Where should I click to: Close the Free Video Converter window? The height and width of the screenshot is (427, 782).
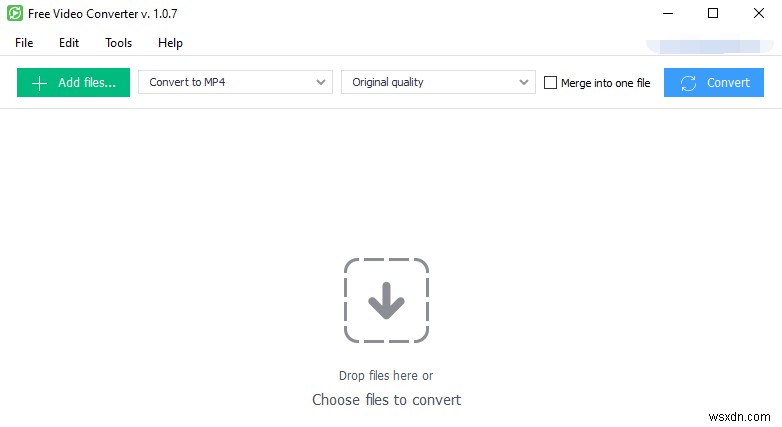point(757,13)
